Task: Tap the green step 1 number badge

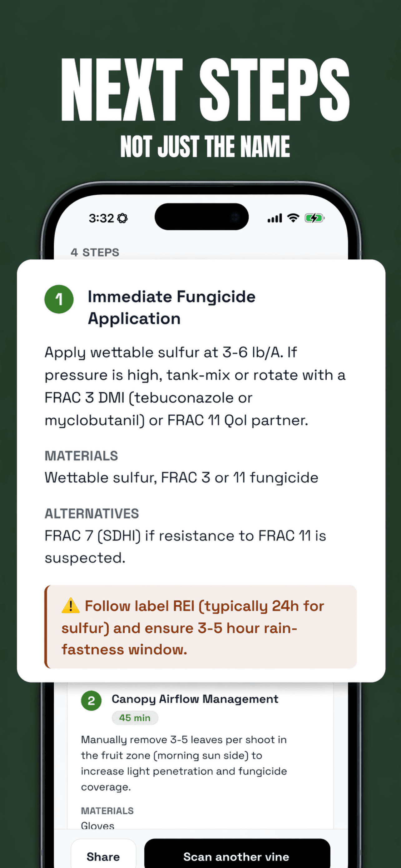Action: point(59,299)
